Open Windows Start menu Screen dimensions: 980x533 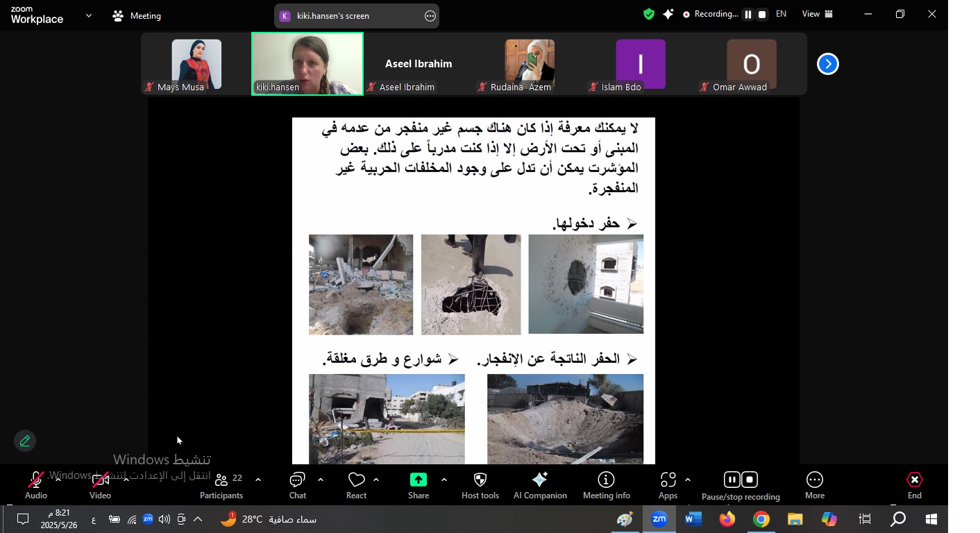pos(931,519)
